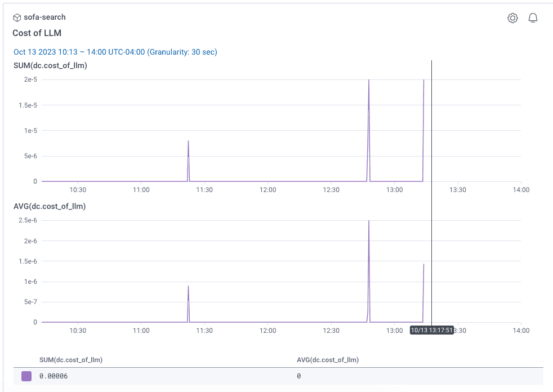Click the cube dataset icon beside sofa-search

(x=17, y=17)
